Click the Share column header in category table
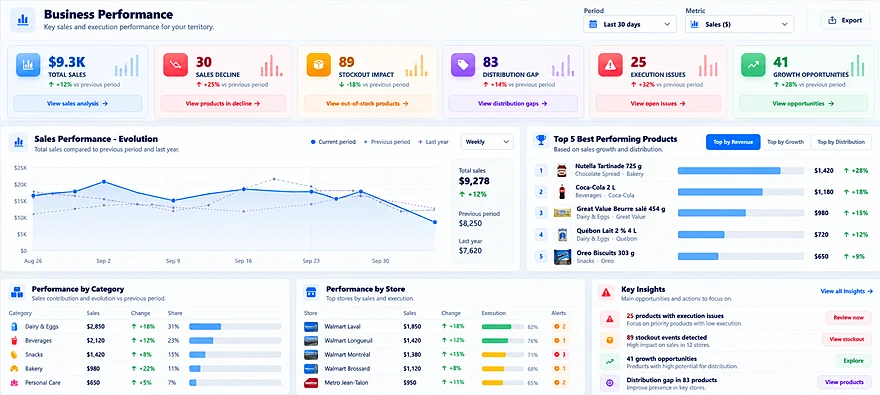The width and height of the screenshot is (880, 395). pos(175,313)
